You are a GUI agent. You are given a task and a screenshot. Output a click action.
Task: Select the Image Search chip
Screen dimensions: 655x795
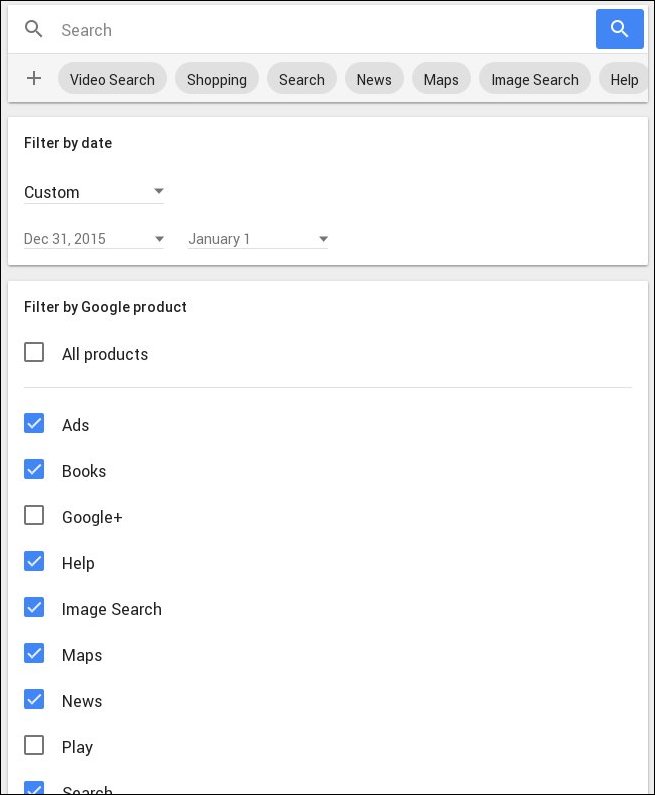(535, 80)
